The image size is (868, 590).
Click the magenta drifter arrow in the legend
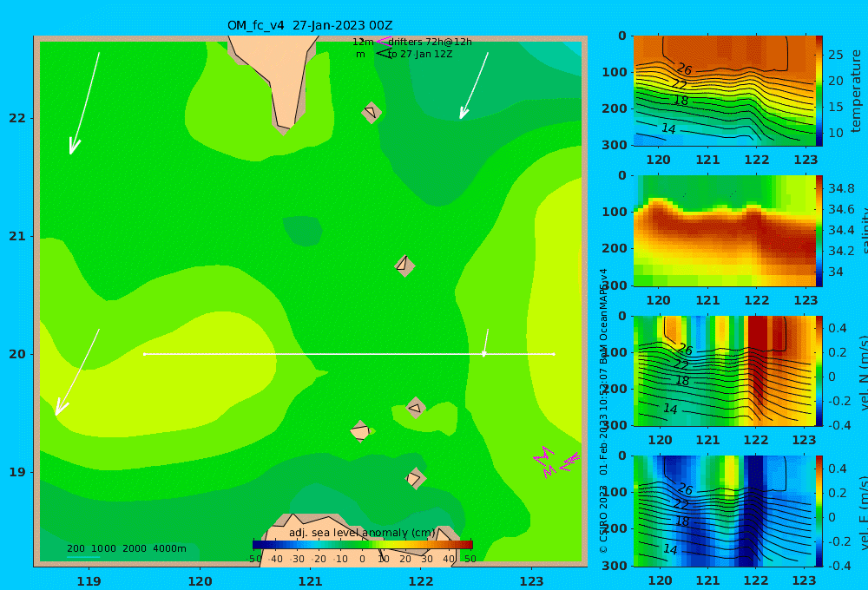click(x=383, y=41)
